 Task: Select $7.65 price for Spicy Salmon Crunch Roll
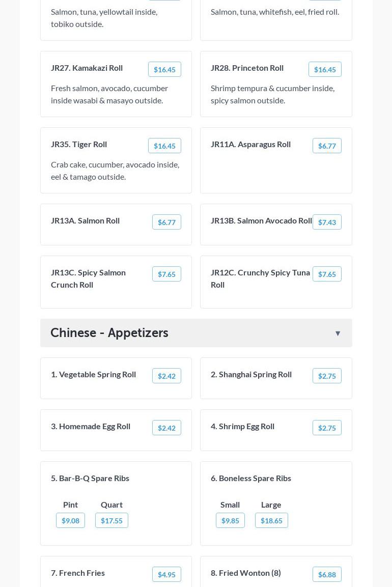click(x=166, y=274)
